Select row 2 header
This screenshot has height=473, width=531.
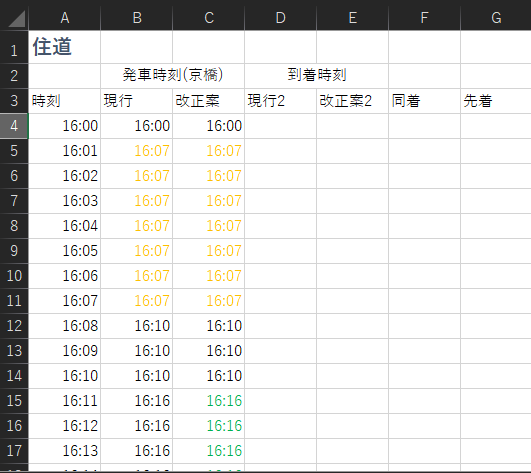click(x=14, y=76)
